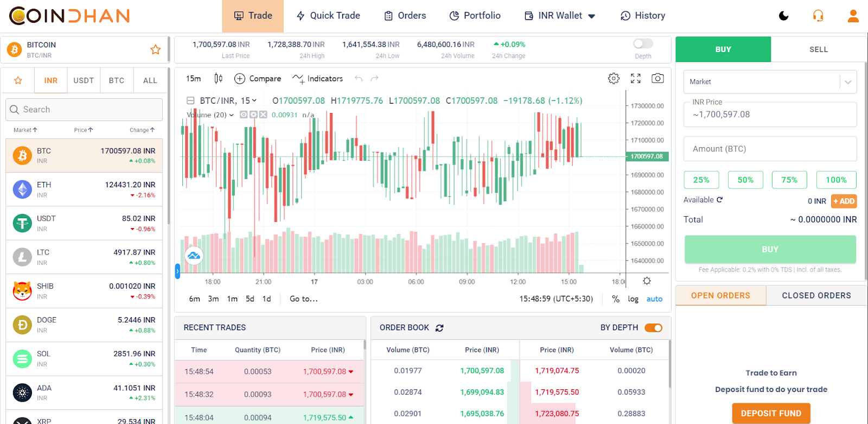Open Market order type dropdown
The height and width of the screenshot is (424, 868).
[x=770, y=82]
